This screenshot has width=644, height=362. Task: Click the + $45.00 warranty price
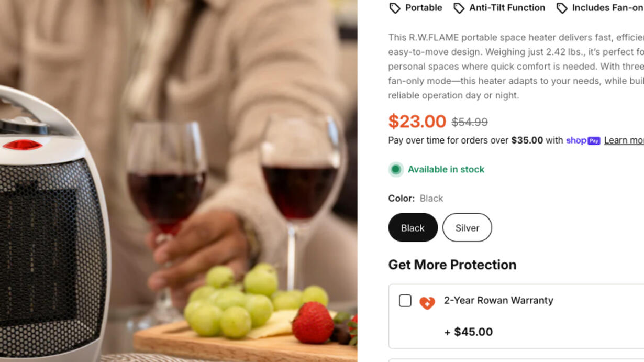point(468,332)
